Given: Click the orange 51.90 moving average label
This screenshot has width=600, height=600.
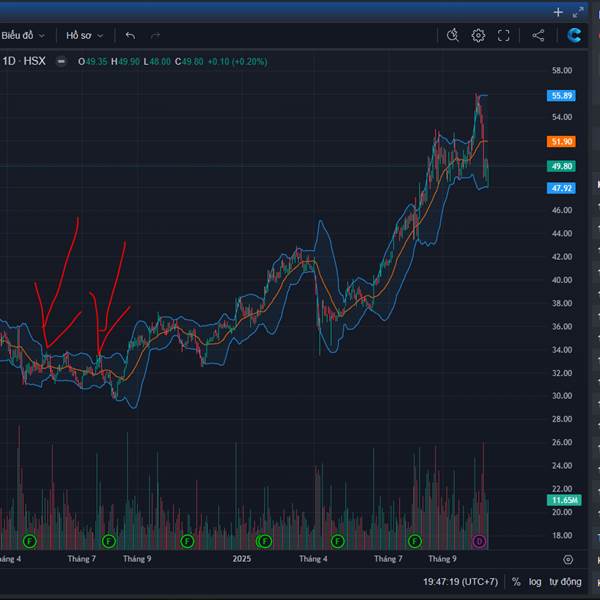Looking at the screenshot, I should pos(561,142).
